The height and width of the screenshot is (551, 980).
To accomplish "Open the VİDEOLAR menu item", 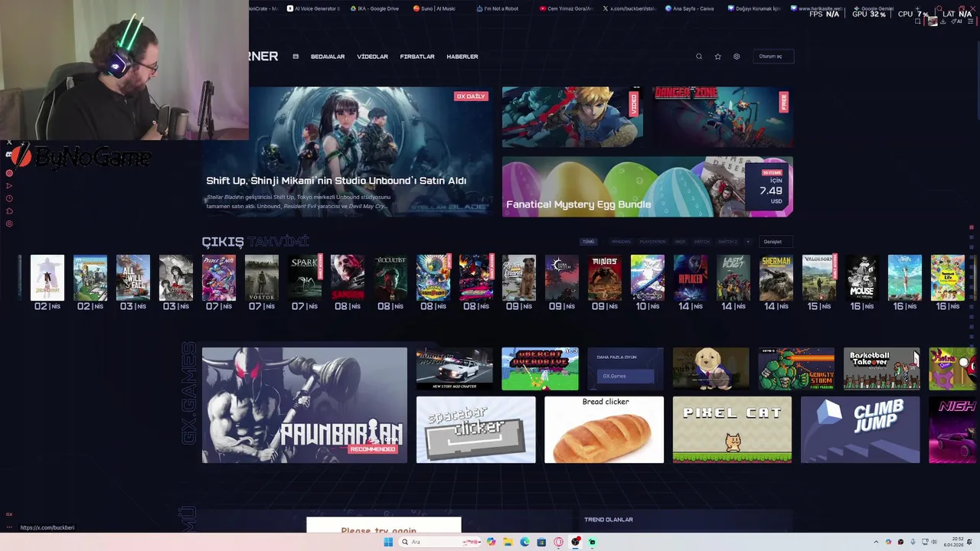I will pos(372,57).
